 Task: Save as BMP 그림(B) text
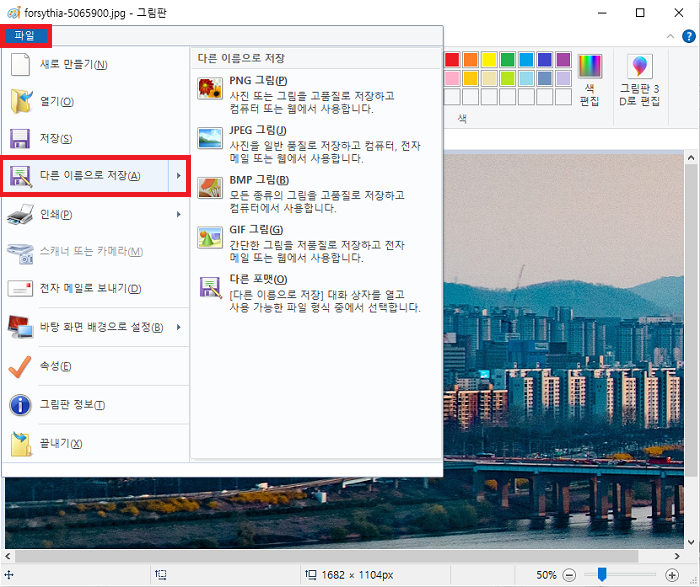click(x=259, y=180)
